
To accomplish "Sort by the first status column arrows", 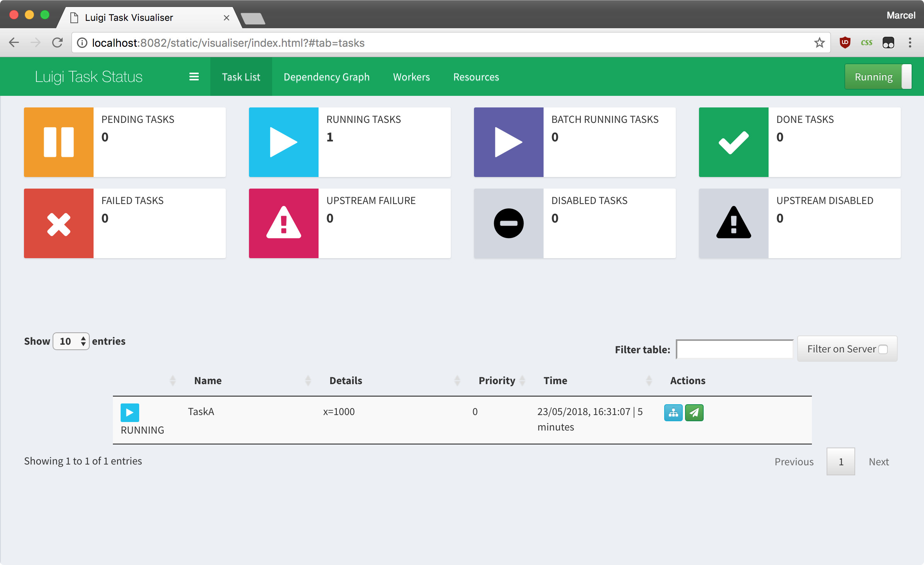I will 173,381.
